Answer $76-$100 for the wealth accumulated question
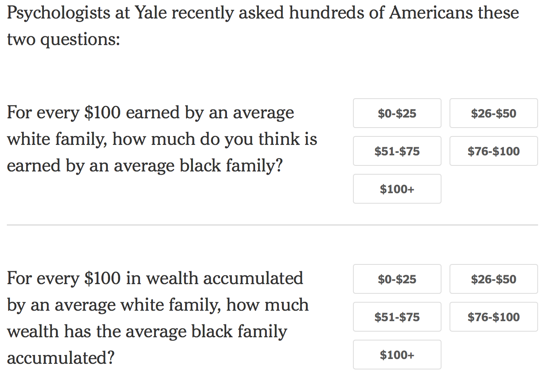The height and width of the screenshot is (392, 557). (x=493, y=317)
